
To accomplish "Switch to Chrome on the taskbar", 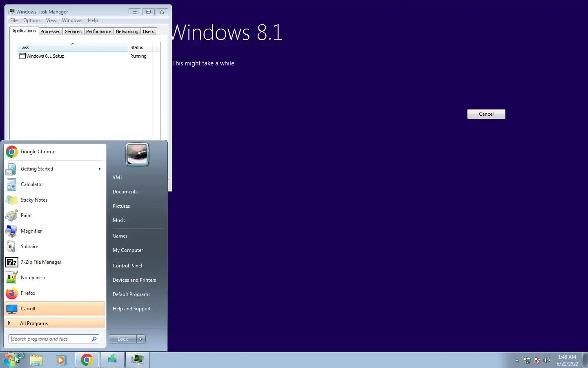I will (87, 360).
